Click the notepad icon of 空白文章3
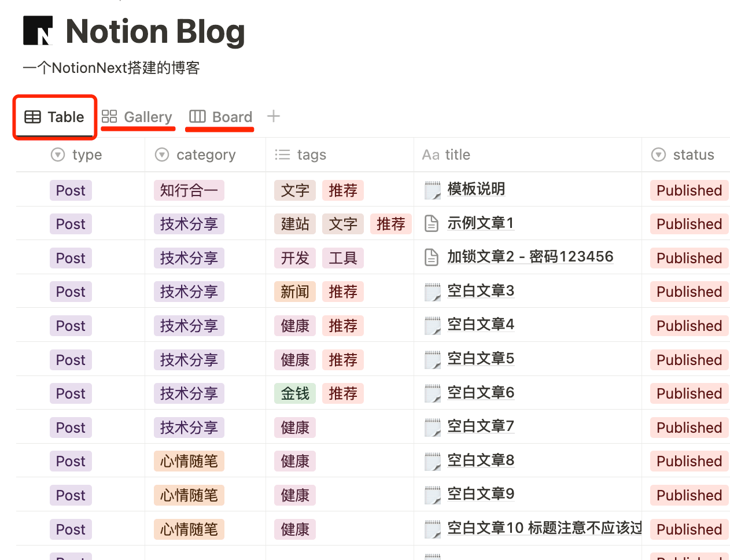Viewport: 730px width, 560px height. coord(433,292)
